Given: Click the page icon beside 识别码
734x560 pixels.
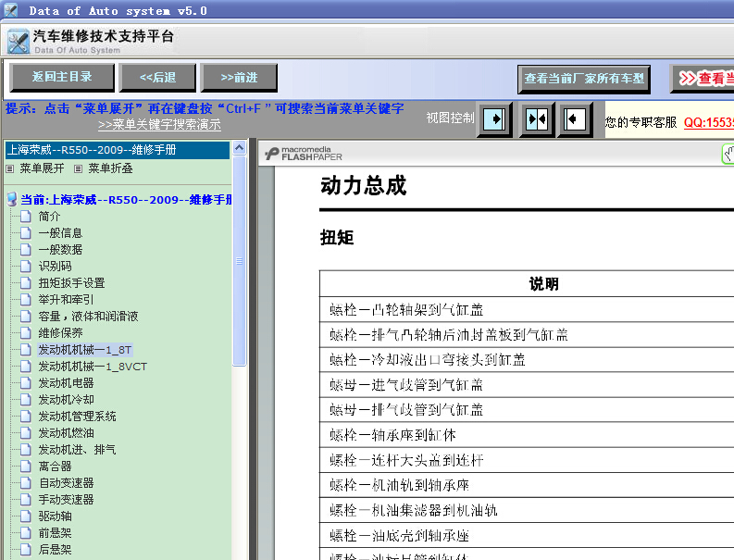Looking at the screenshot, I should pos(26,267).
